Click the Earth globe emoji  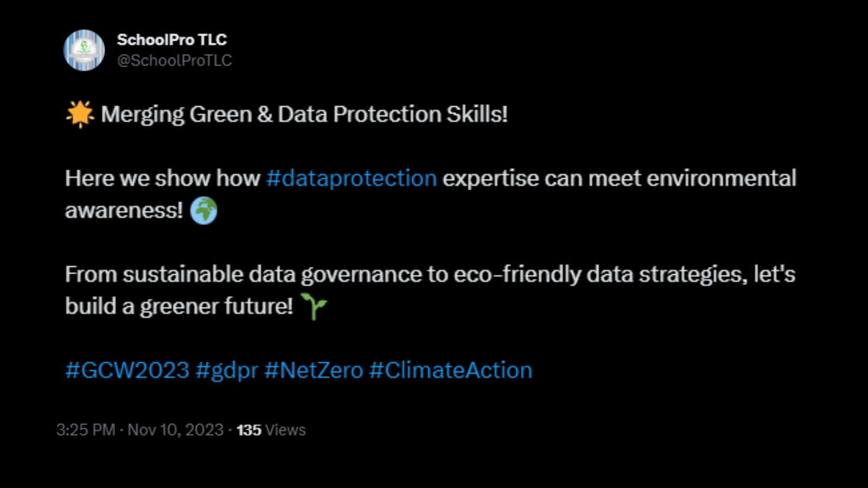[x=203, y=210]
